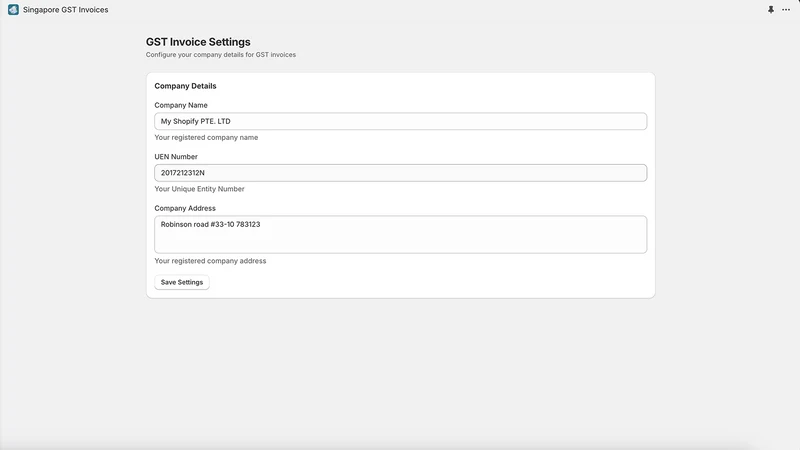Focus the UEN Number input field
This screenshot has height=450, width=800.
[401, 173]
